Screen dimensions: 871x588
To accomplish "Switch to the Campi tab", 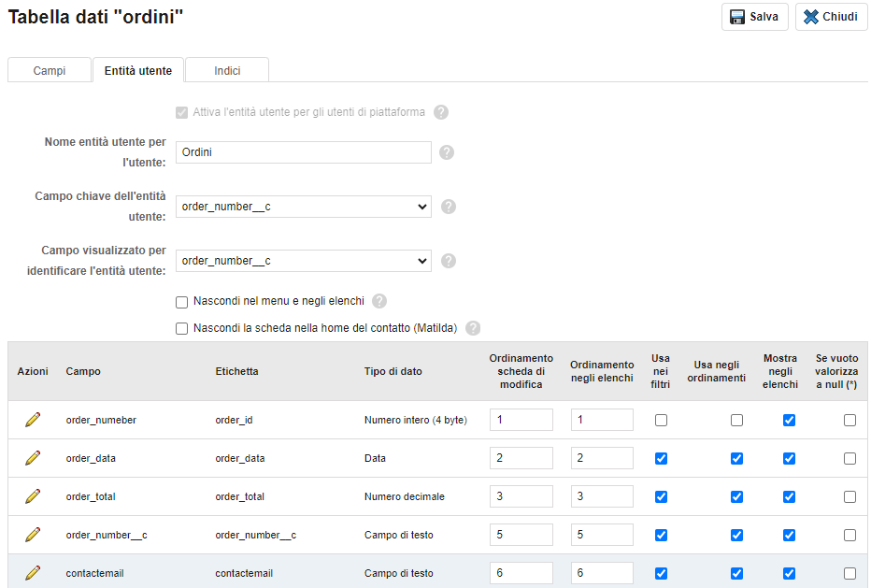I will pos(50,71).
